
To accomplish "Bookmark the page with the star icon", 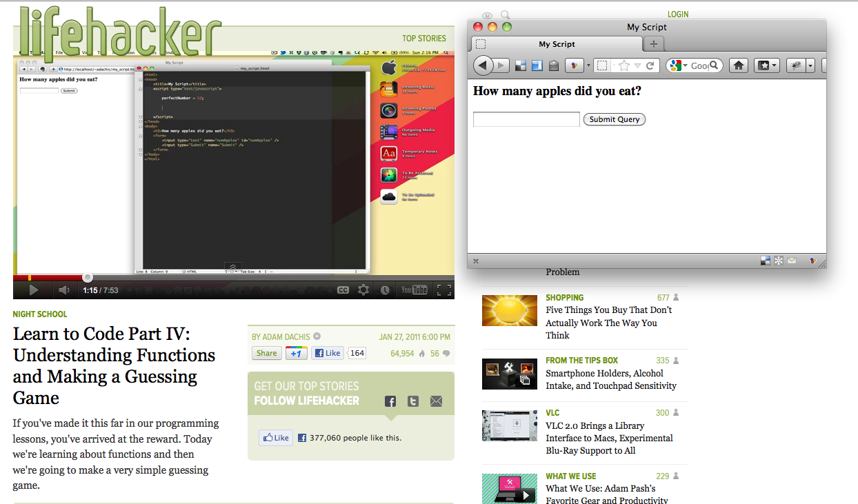I will [624, 65].
